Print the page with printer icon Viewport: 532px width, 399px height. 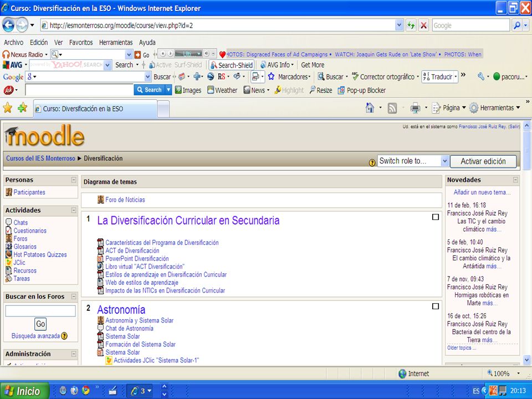tap(415, 108)
